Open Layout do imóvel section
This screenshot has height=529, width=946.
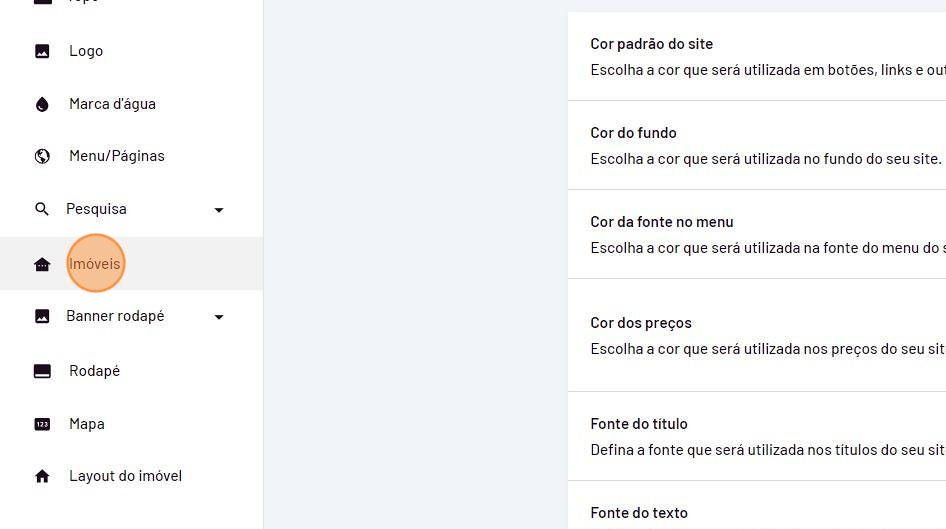pyautogui.click(x=125, y=476)
